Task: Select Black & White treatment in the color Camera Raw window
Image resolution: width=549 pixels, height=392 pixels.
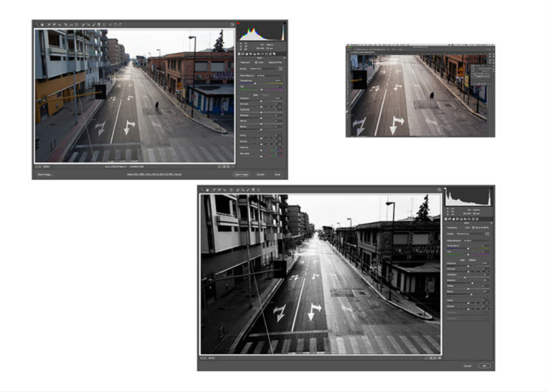Action: pos(274,62)
